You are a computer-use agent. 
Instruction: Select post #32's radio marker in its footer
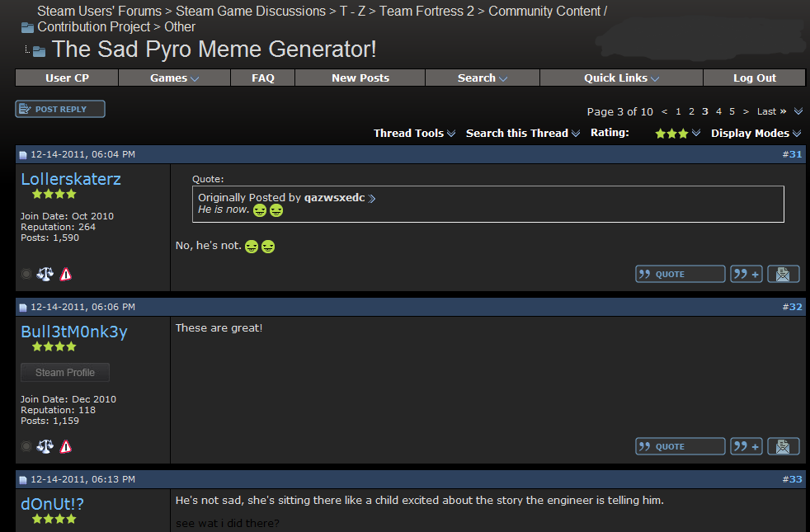(x=26, y=445)
